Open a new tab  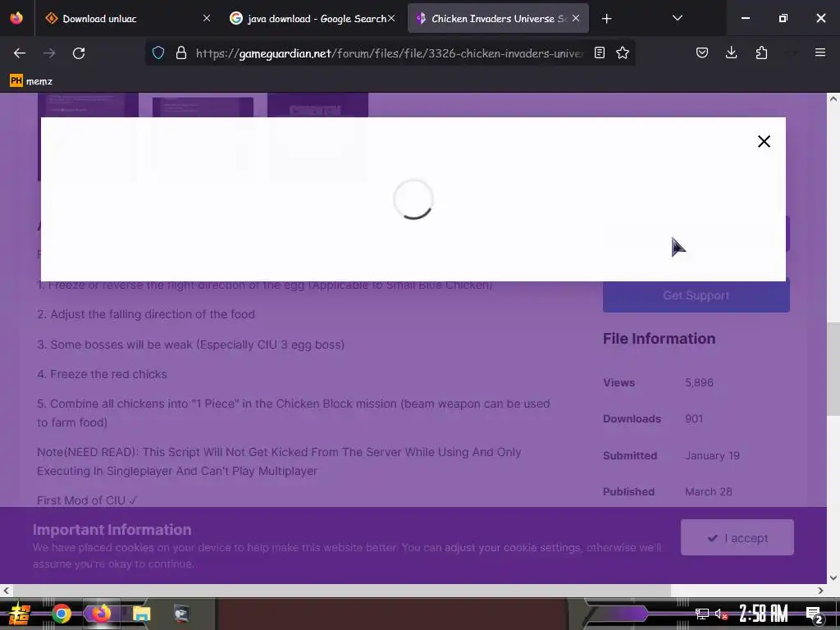(x=606, y=19)
